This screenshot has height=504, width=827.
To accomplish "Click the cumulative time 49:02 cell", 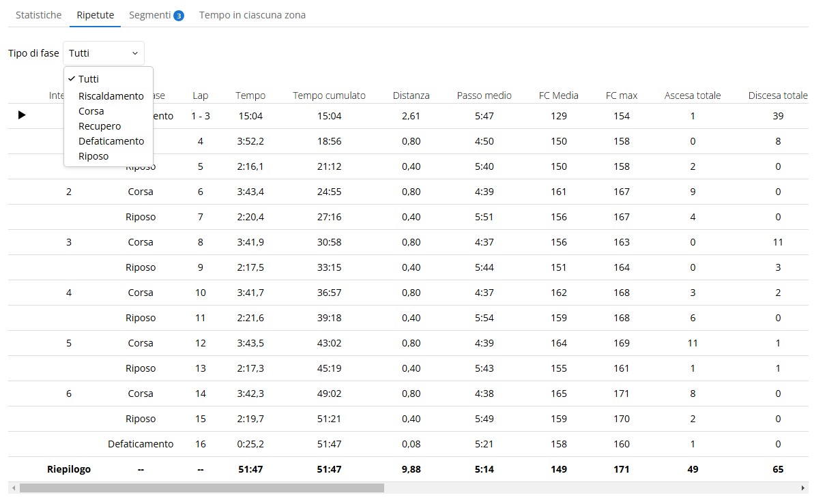I will (329, 394).
